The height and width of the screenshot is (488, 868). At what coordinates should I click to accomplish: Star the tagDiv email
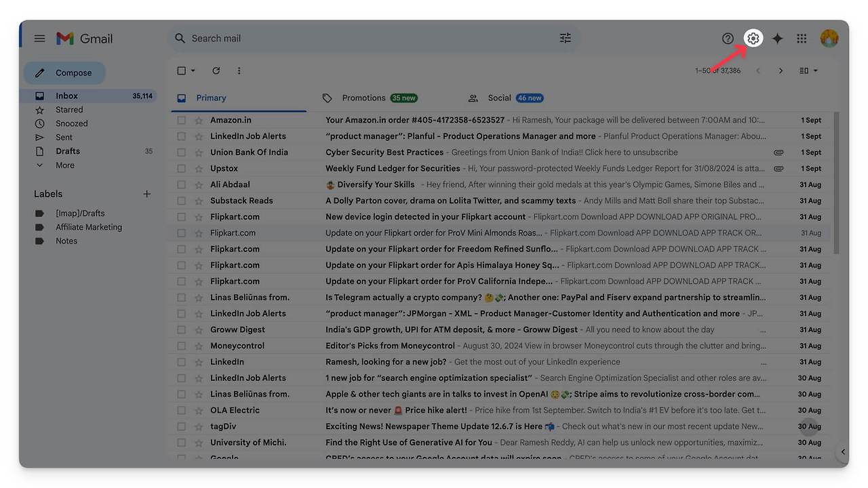coord(199,426)
